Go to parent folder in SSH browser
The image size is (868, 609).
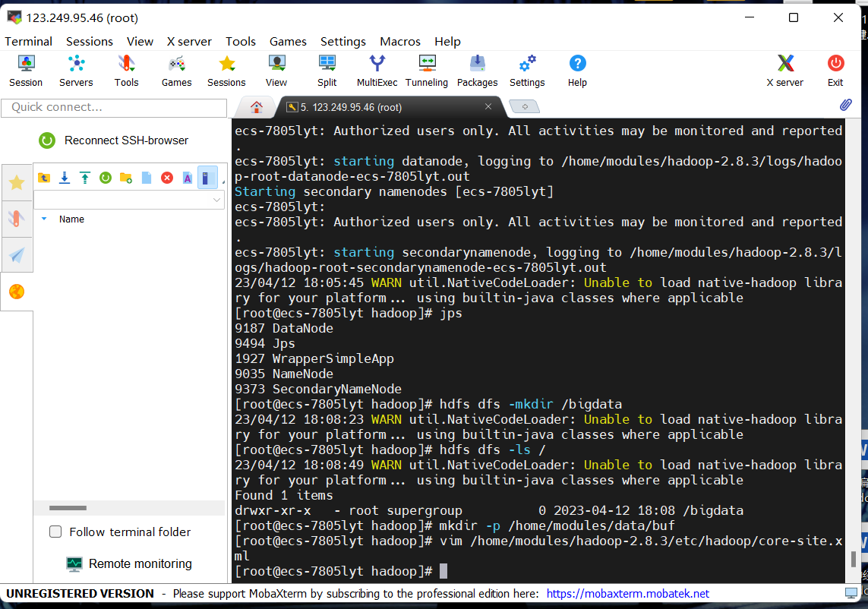[44, 178]
